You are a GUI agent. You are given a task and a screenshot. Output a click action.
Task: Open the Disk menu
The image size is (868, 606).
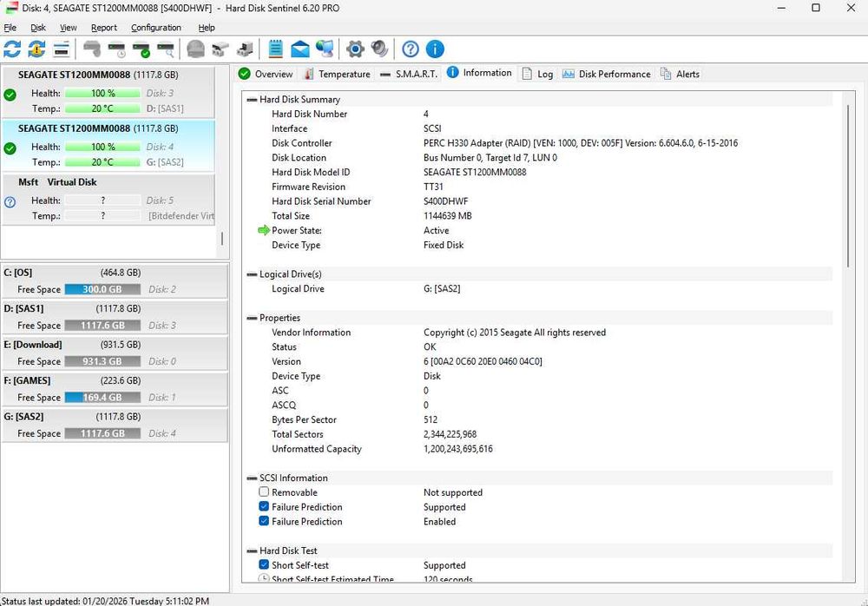pos(38,28)
